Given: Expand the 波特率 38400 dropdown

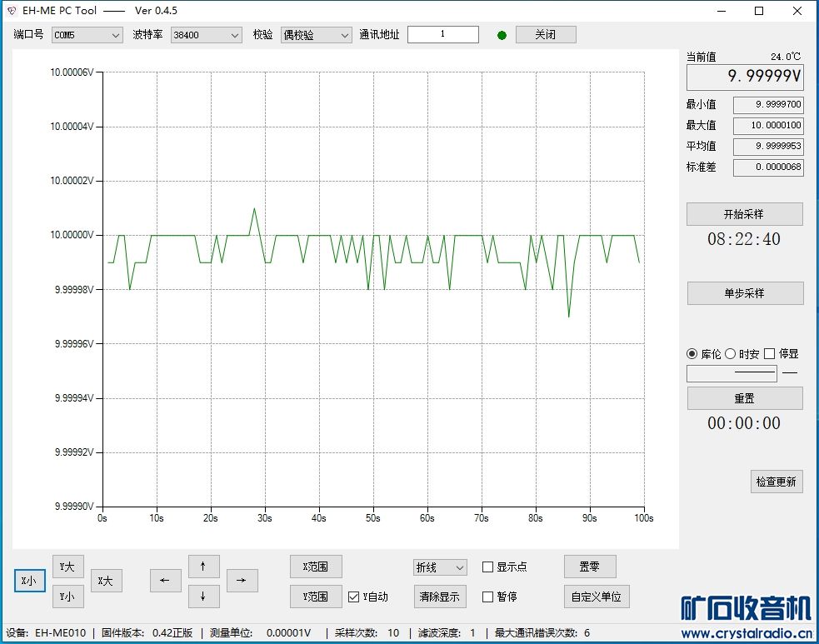Looking at the screenshot, I should coord(207,35).
